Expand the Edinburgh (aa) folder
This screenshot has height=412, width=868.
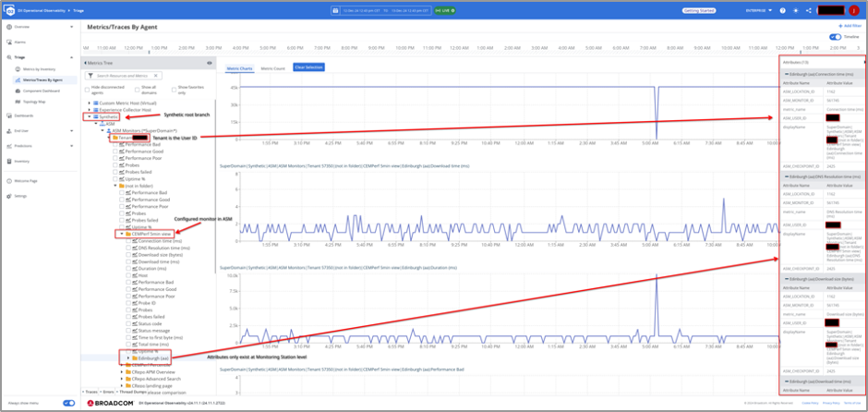click(x=128, y=357)
